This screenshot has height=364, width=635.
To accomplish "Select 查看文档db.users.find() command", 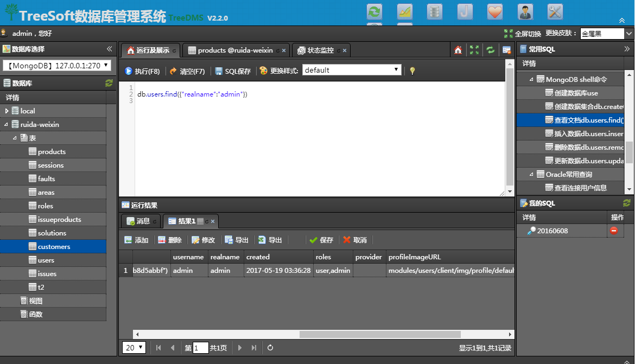I will coord(570,120).
